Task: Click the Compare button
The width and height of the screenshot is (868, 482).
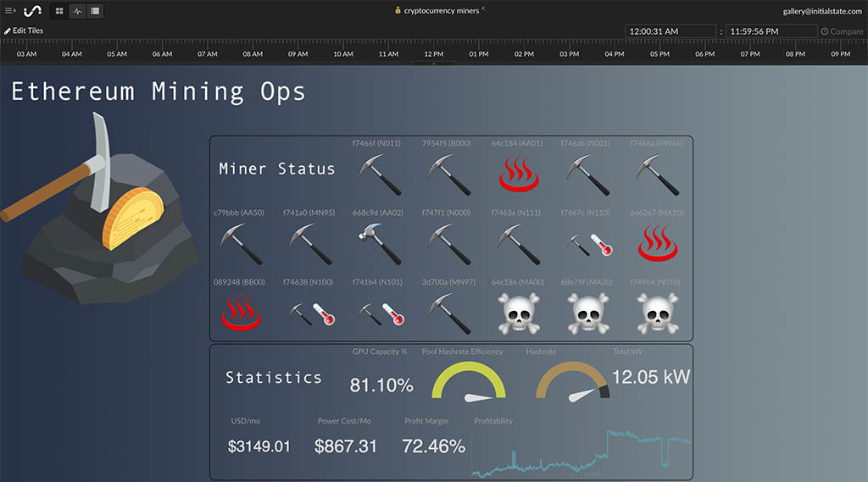Action: (x=842, y=31)
